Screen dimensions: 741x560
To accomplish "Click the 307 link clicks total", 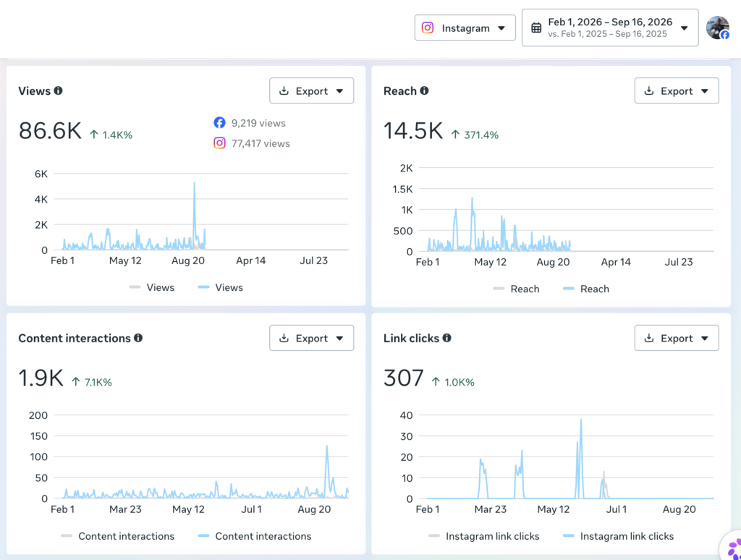I will click(x=404, y=378).
